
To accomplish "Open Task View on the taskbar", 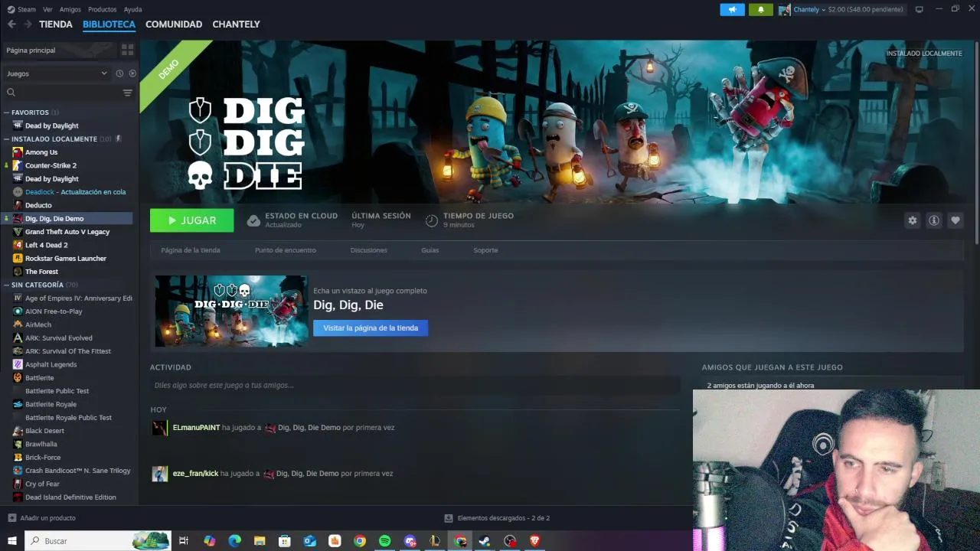I will click(184, 541).
